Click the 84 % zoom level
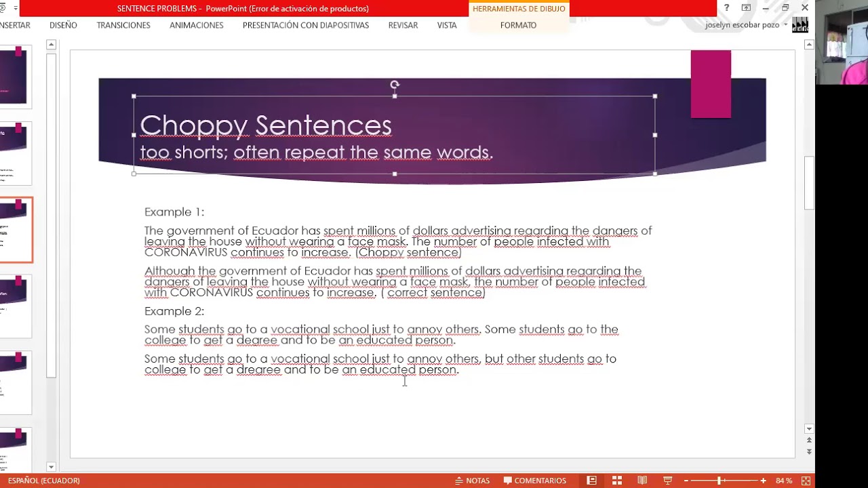Image resolution: width=868 pixels, height=488 pixels. point(784,481)
